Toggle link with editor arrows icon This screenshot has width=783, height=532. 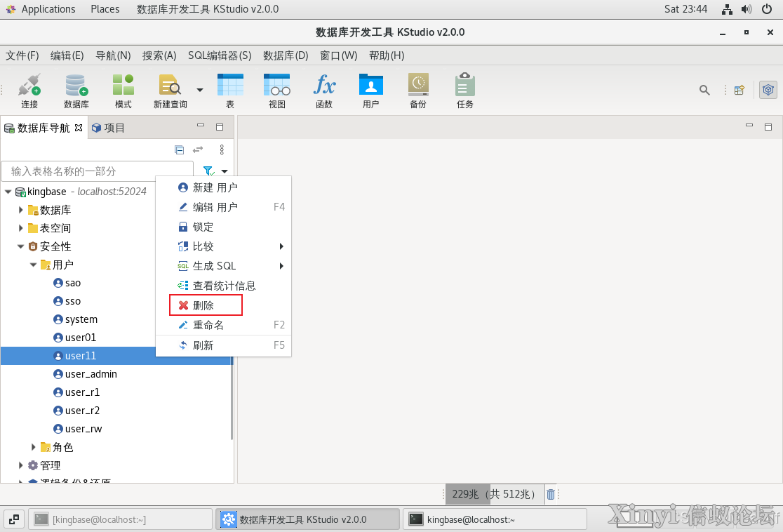[x=199, y=149]
